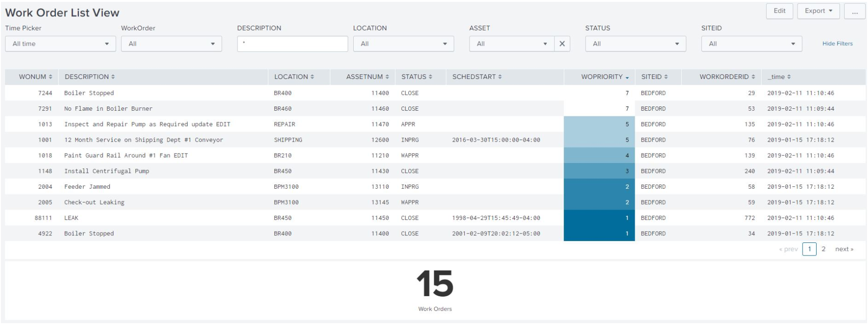The height and width of the screenshot is (326, 868).
Task: Click work order ID 240
Action: tap(749, 171)
